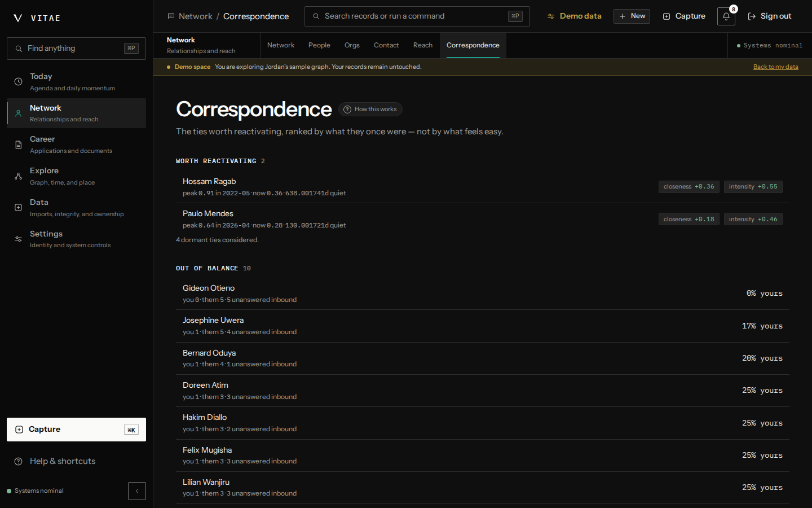
Task: Click the Doreen Atim row
Action: (483, 391)
